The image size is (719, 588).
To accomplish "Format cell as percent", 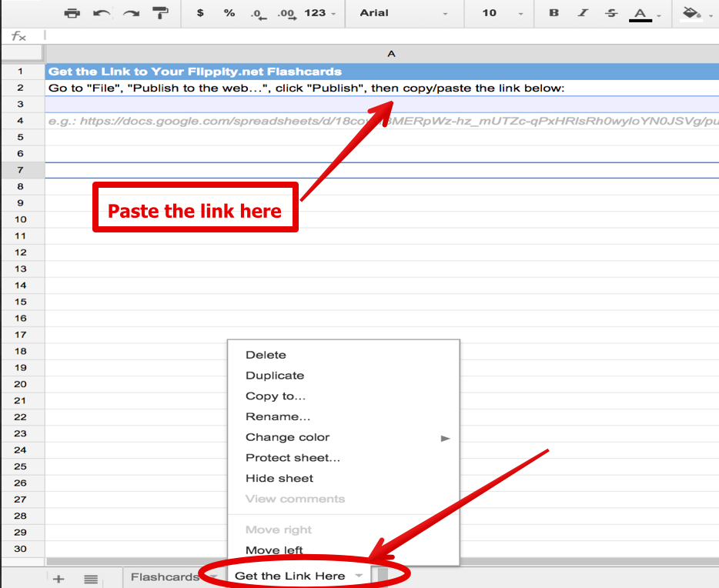I will pyautogui.click(x=228, y=13).
